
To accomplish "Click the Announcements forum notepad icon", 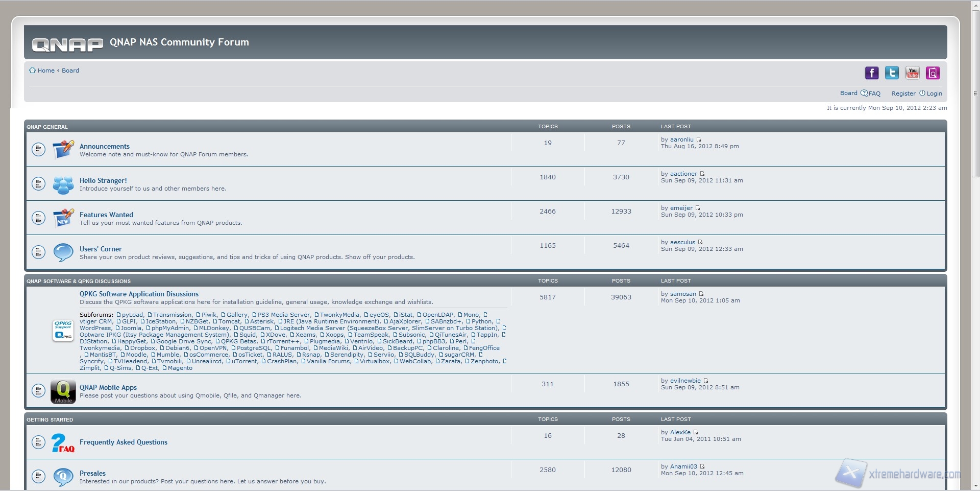I will pos(63,150).
